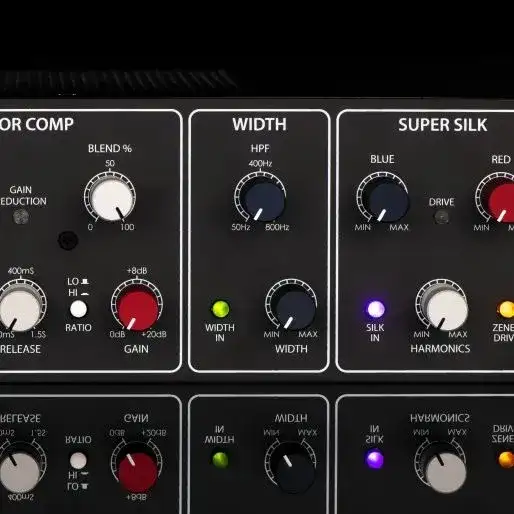This screenshot has width=514, height=514.
Task: Click the white RELEASE knob
Action: pyautogui.click(x=21, y=309)
